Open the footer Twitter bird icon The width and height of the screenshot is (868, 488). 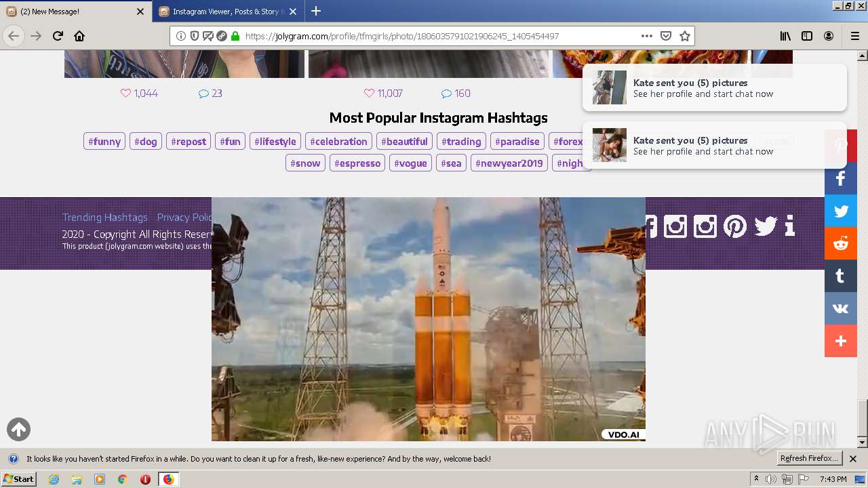click(x=766, y=226)
